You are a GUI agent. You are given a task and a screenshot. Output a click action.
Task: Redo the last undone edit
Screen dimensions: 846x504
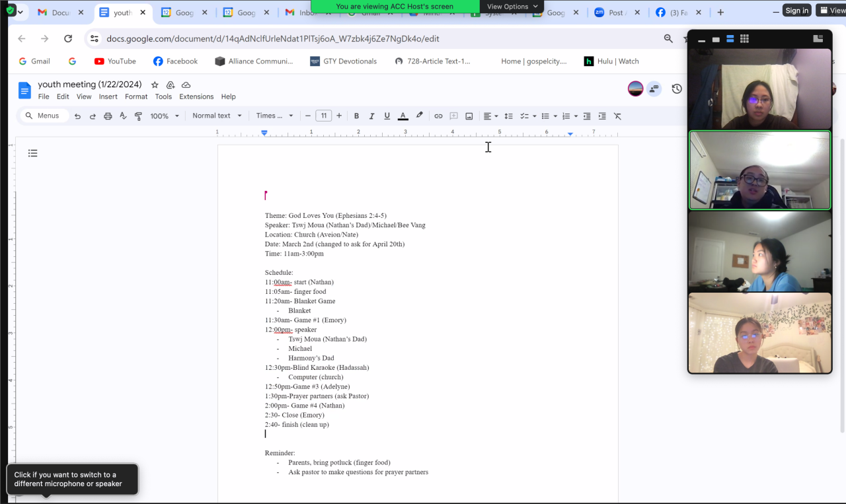[93, 116]
